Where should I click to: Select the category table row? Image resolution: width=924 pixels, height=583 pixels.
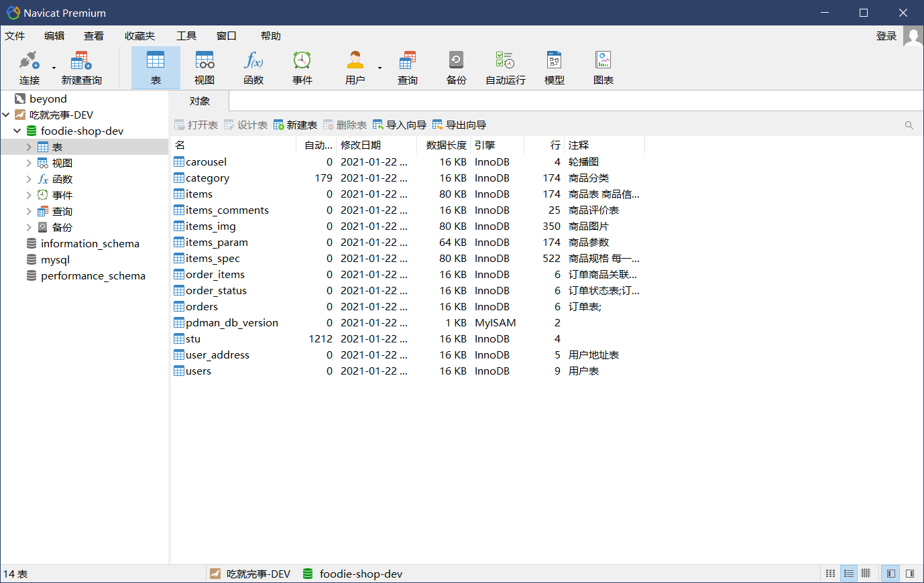pos(408,178)
